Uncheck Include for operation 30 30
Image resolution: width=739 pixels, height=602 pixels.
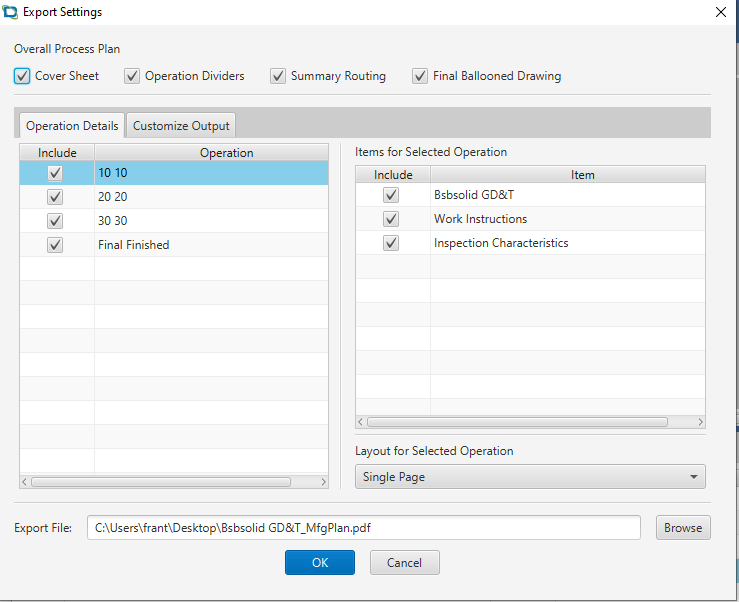[x=55, y=221]
